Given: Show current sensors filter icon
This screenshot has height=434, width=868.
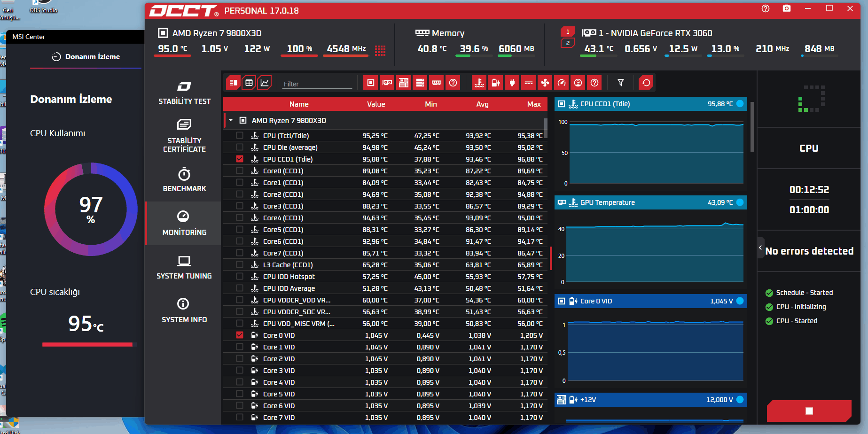Looking at the screenshot, I should [x=529, y=83].
